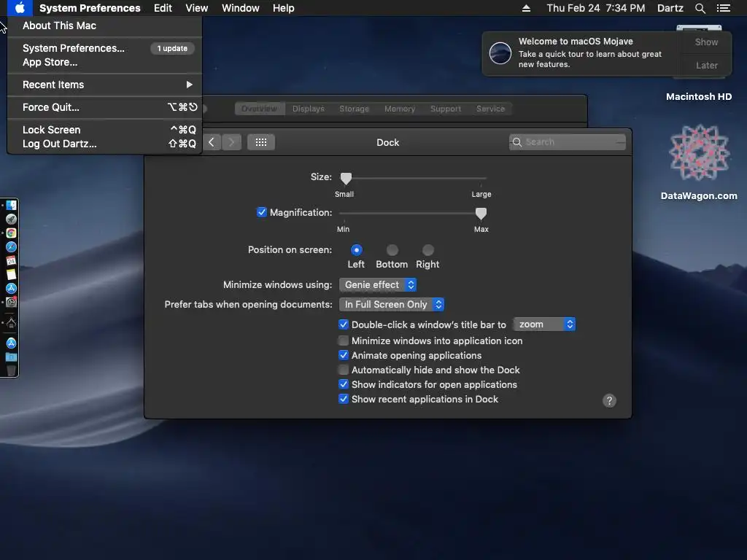Switch to Service tab in About window
Screen dimensions: 747x560
coord(490,109)
